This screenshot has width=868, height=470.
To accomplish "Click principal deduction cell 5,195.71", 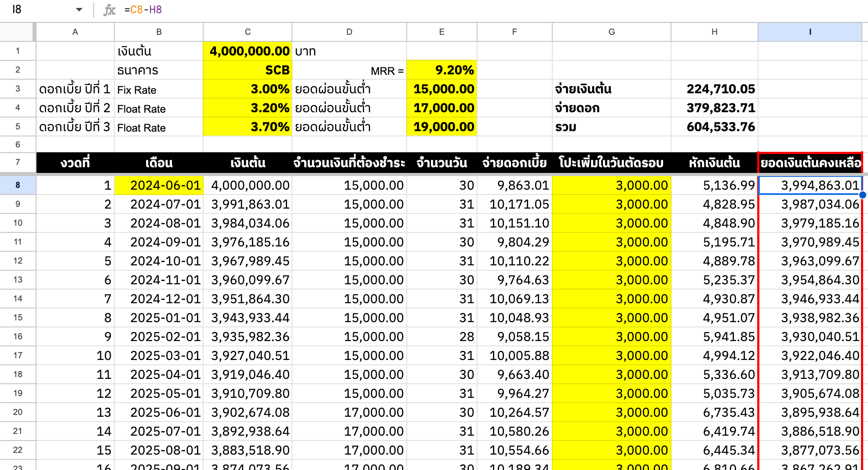I will (715, 242).
